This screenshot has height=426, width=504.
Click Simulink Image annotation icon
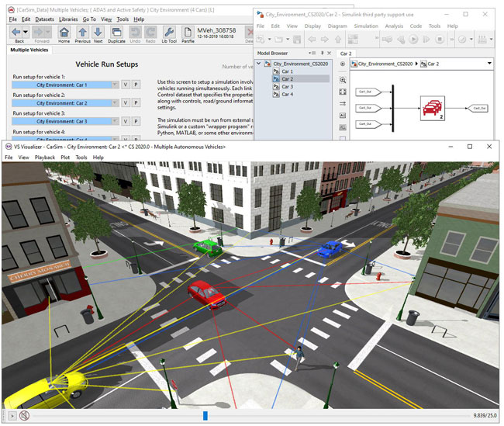pyautogui.click(x=343, y=127)
